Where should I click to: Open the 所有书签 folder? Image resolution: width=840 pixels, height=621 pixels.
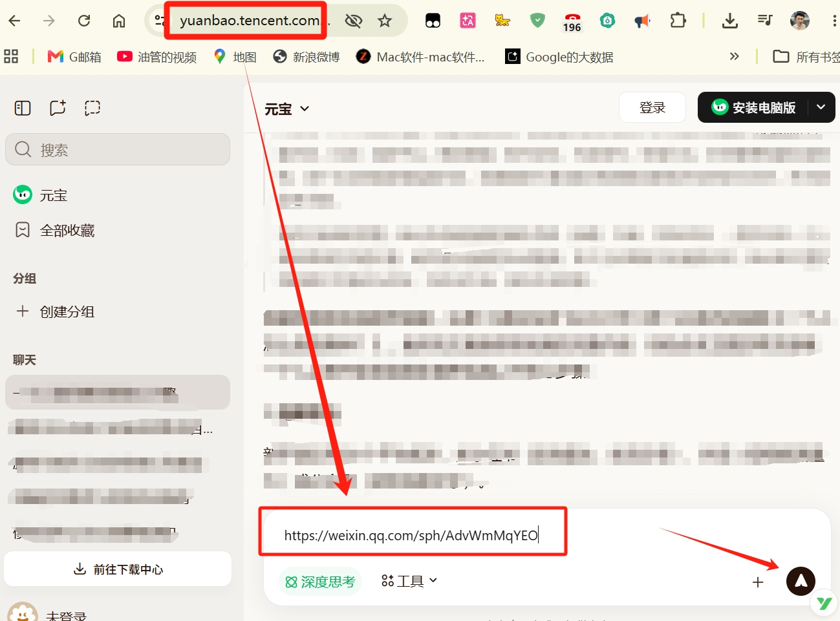point(806,57)
